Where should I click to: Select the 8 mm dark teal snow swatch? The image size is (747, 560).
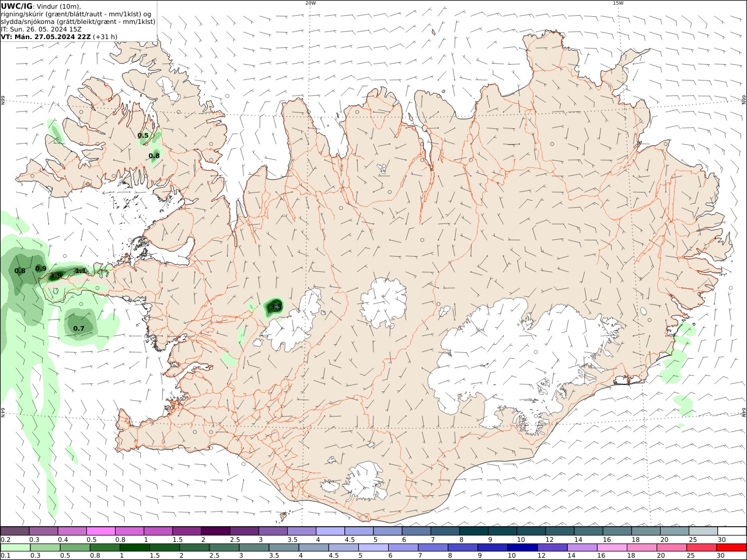click(473, 531)
